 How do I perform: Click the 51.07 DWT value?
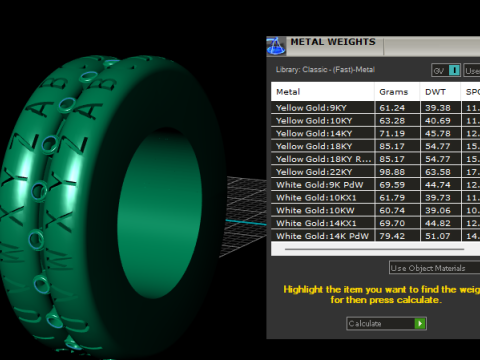coord(438,236)
